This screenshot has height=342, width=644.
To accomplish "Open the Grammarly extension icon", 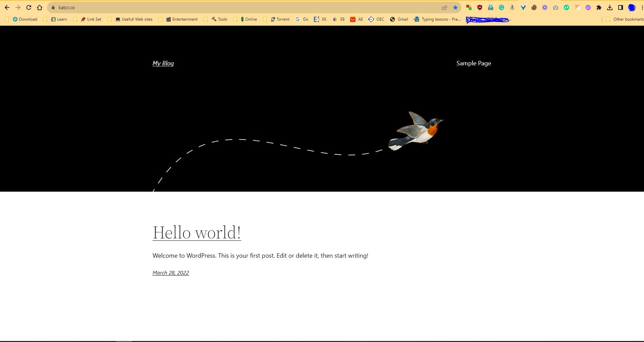I will pyautogui.click(x=501, y=7).
